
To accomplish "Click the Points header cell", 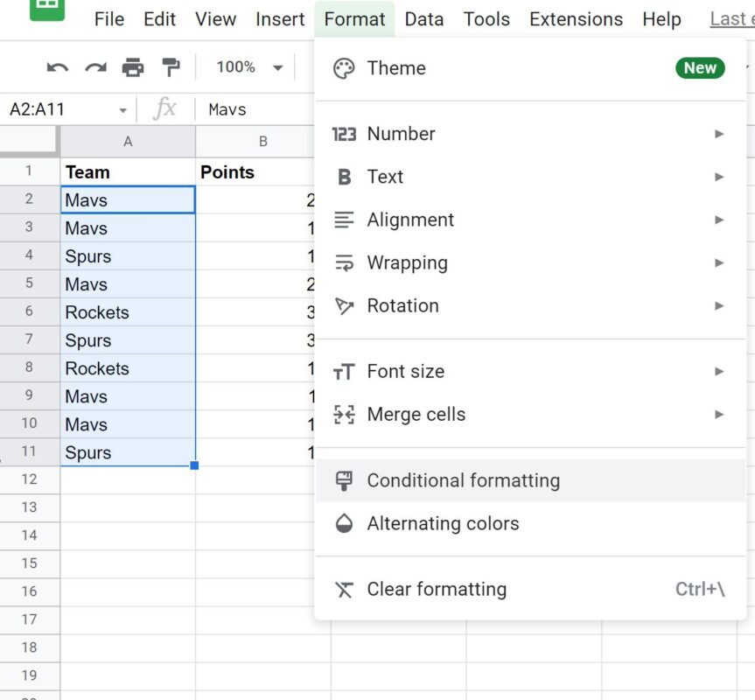I will coord(255,171).
